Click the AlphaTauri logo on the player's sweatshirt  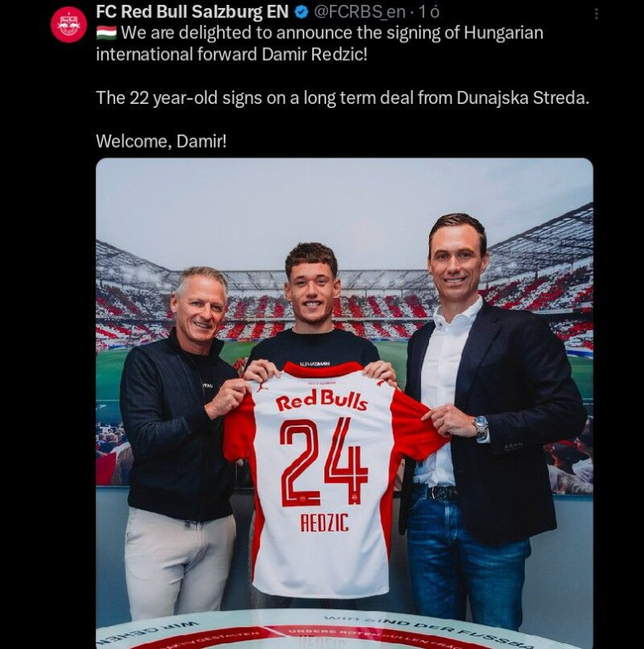315,363
